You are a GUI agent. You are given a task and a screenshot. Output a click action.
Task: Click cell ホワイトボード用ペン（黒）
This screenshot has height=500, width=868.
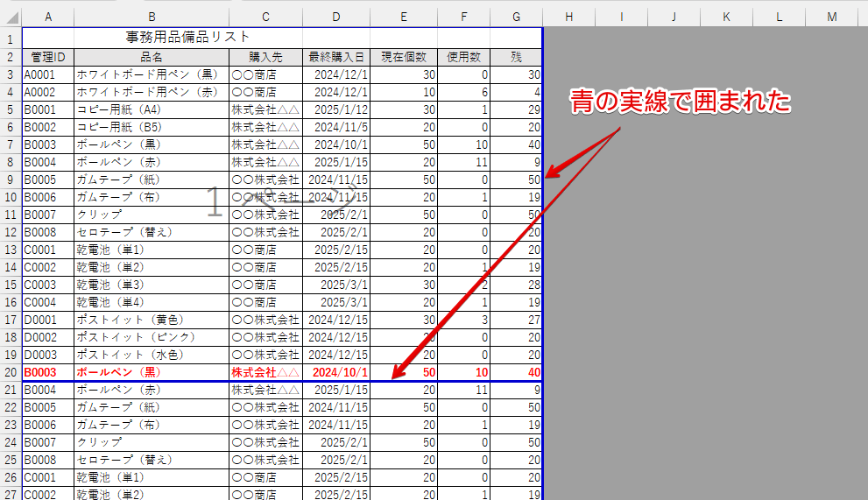click(x=152, y=74)
